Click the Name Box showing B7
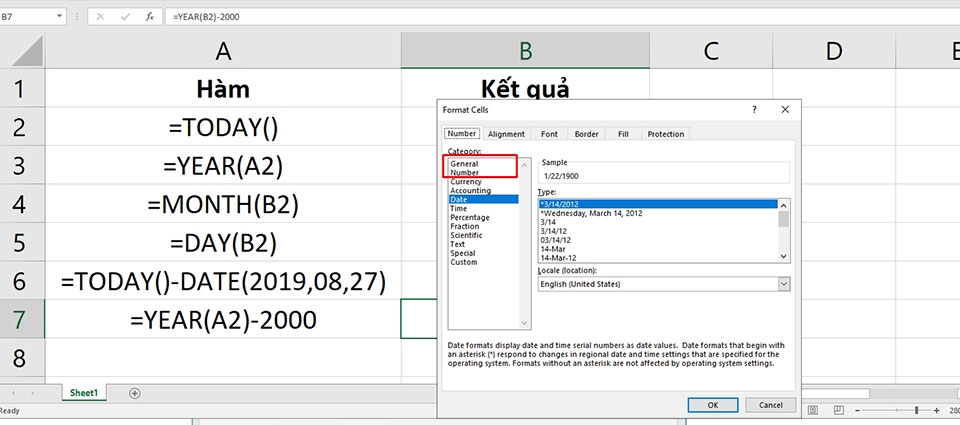Image resolution: width=960 pixels, height=425 pixels. [28, 17]
